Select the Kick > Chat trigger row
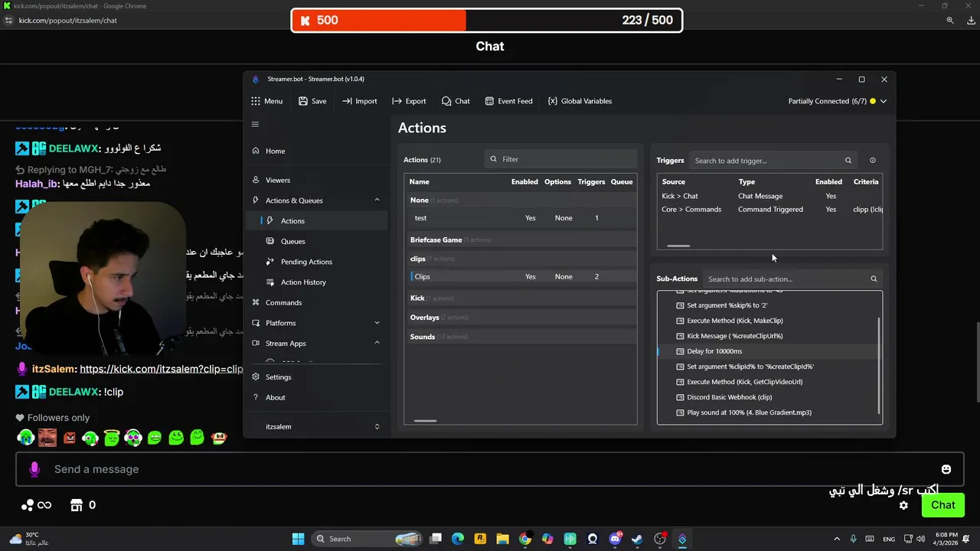980x551 pixels. point(769,197)
